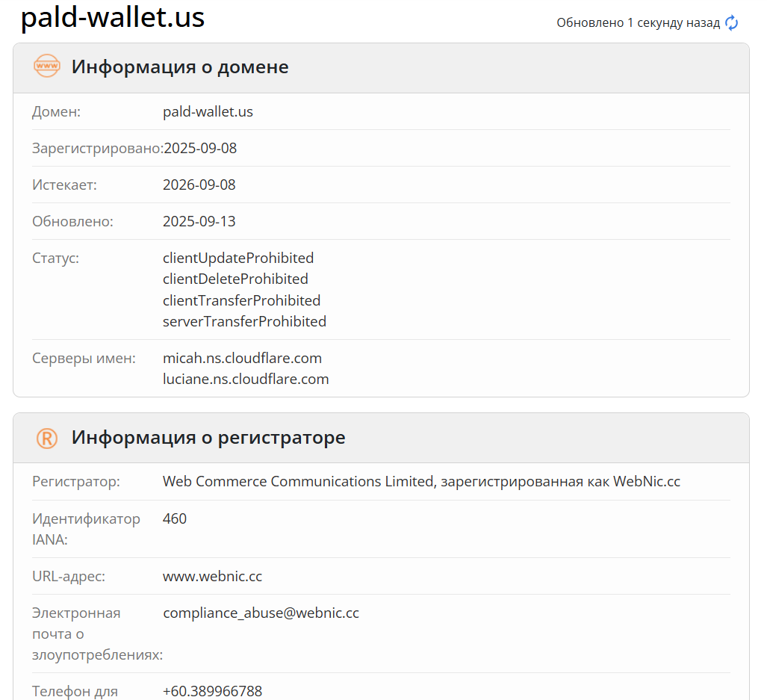Click the compliance_abuse@webnic.cc email address

point(261,613)
